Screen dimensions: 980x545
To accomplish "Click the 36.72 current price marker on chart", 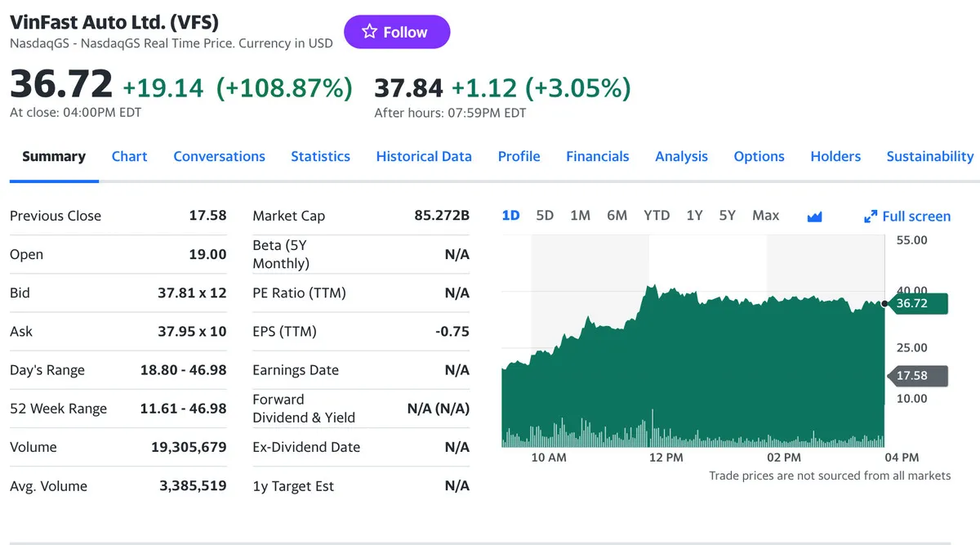I will [918, 304].
